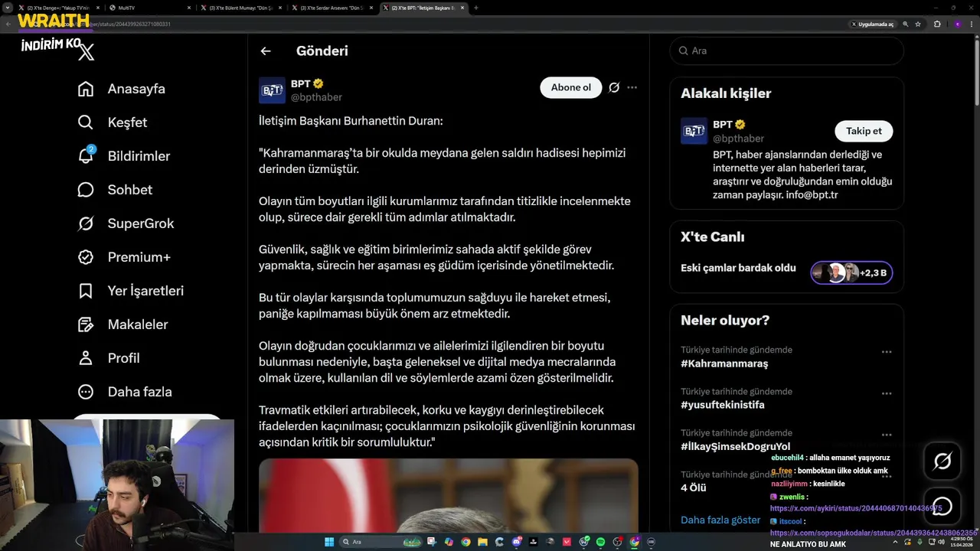Go back using the Gönderi arrow
The height and width of the screenshot is (551, 980).
point(266,51)
